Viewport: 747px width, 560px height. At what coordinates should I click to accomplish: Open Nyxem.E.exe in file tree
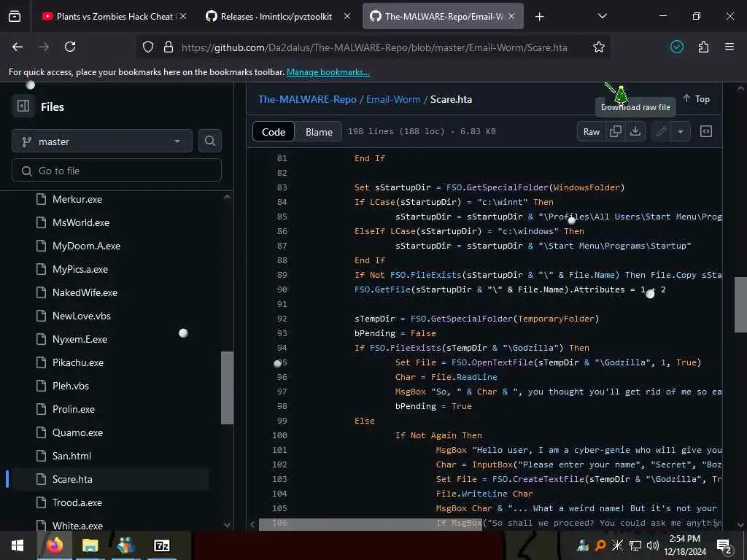80,339
